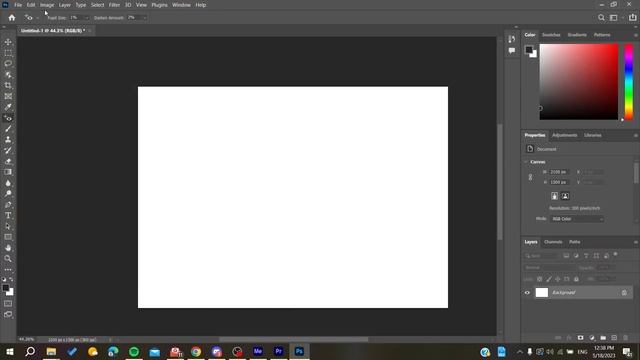
Task: Open the Plugins menu
Action: pos(159,5)
